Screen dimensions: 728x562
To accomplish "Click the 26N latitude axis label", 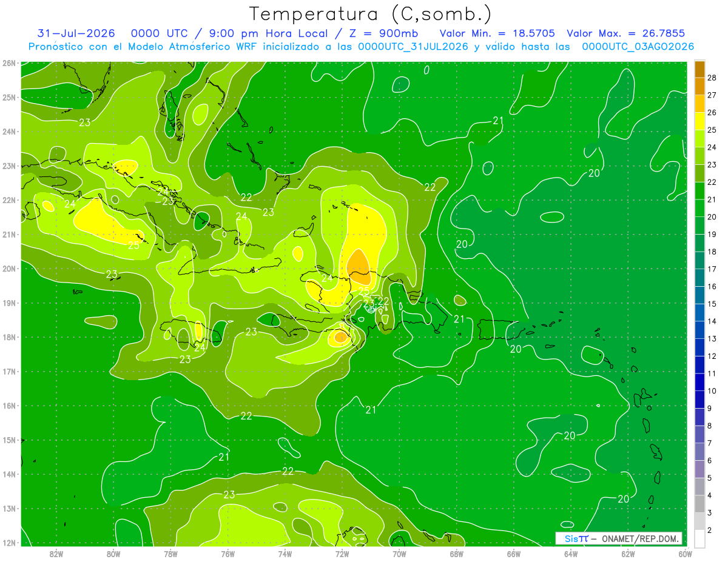I will pyautogui.click(x=8, y=63).
